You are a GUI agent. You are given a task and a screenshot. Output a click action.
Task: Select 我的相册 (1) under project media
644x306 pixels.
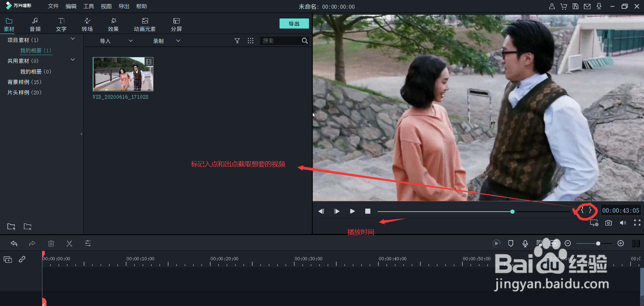click(36, 50)
